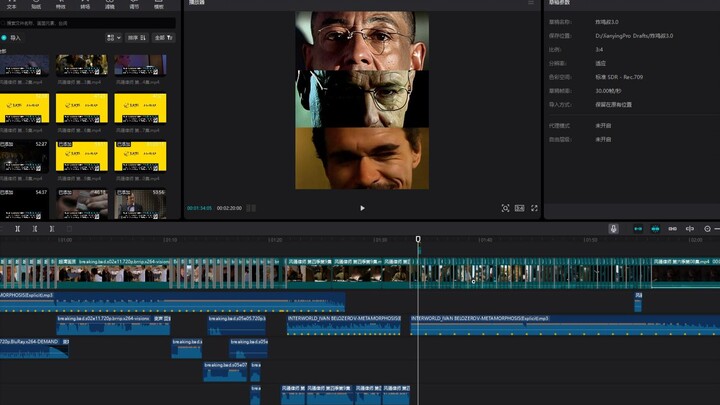
Task: Click the delete-right trim icon
Action: point(52,228)
